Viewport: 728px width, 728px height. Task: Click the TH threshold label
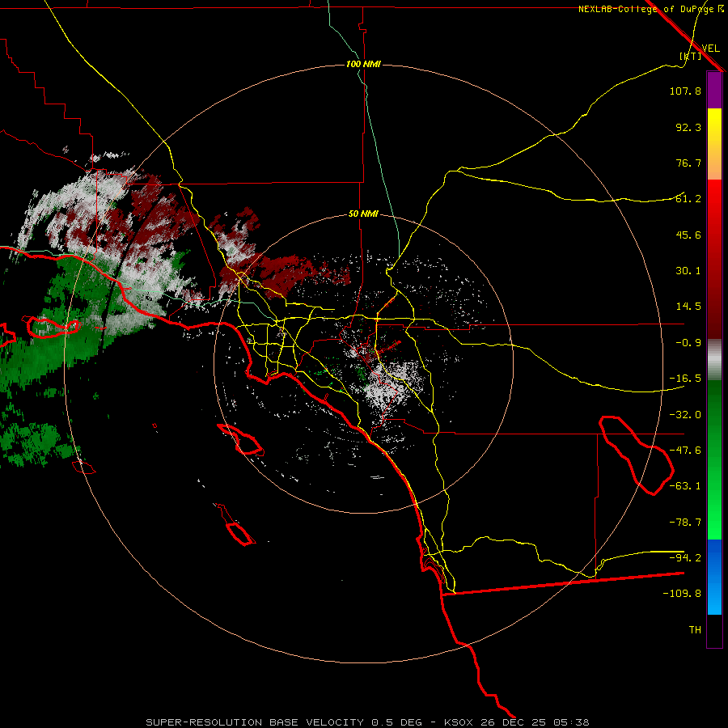(695, 630)
